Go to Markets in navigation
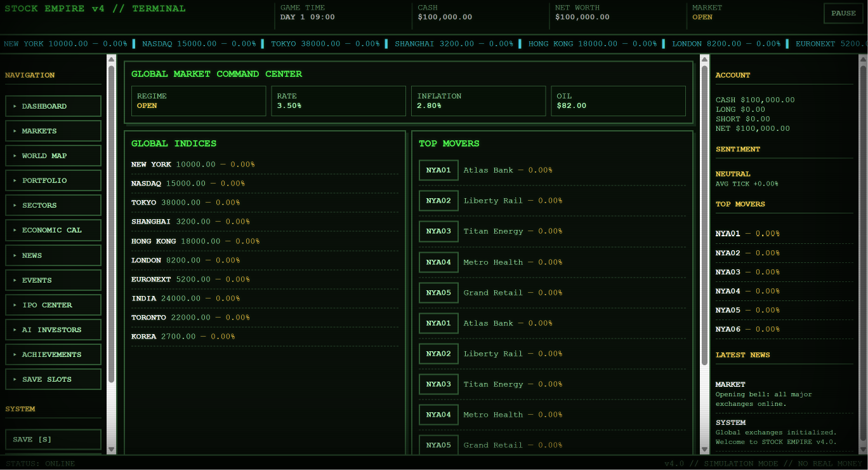The image size is (868, 470). point(53,131)
